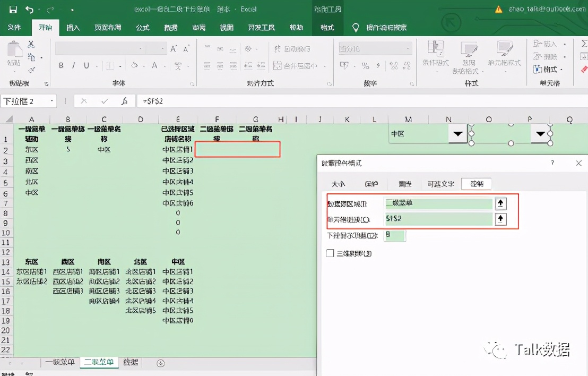Click the Accounting Number Format icon

click(x=344, y=66)
